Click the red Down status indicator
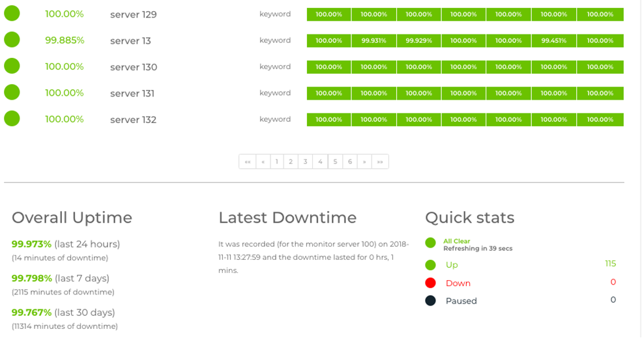644x340 pixels. click(430, 283)
